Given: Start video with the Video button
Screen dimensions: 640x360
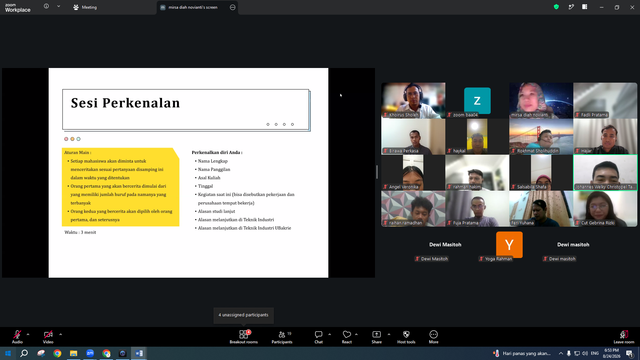Looking at the screenshot, I should [48, 337].
